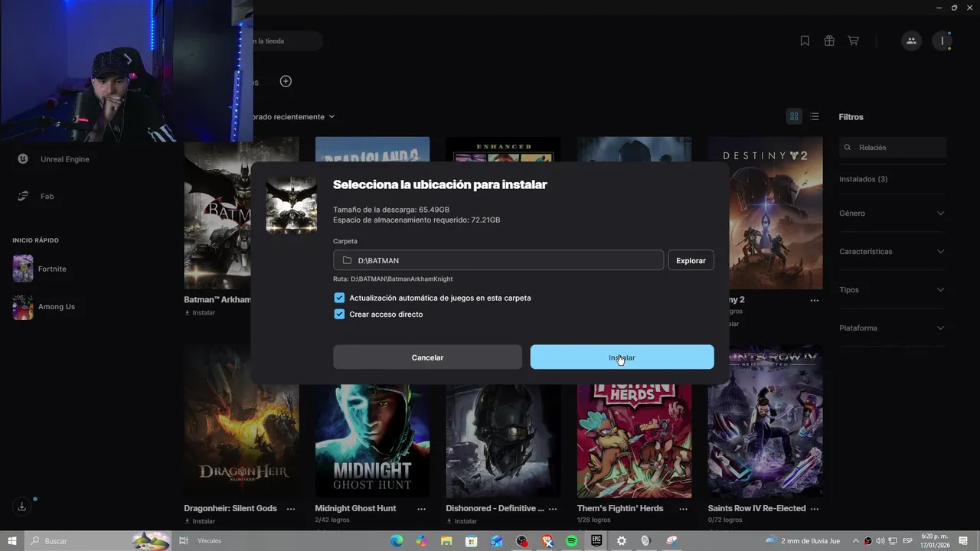Viewport: 980px width, 551px height.
Task: Open Midnight Ghost Hunt three-dot menu
Action: [422, 508]
